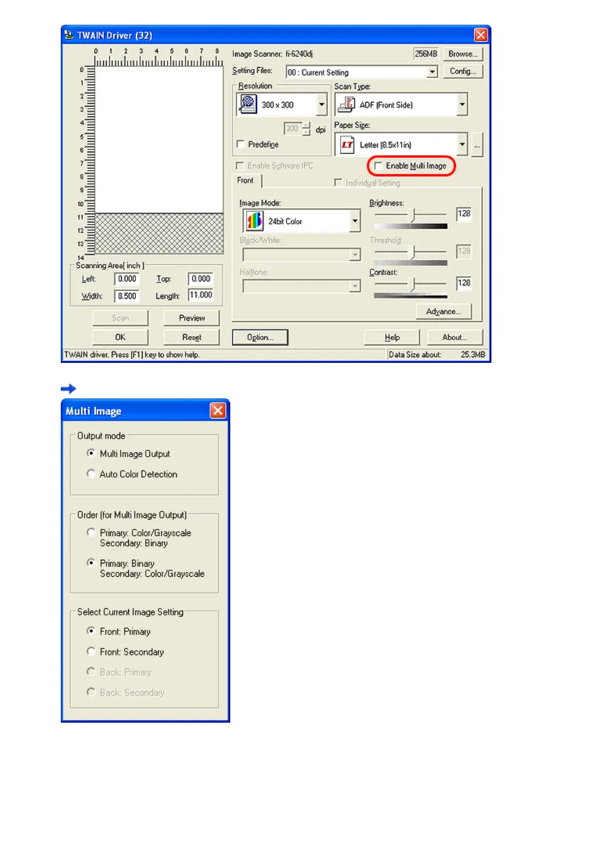The width and height of the screenshot is (613, 868).
Task: Close the Multi Image dialog
Action: [x=218, y=410]
